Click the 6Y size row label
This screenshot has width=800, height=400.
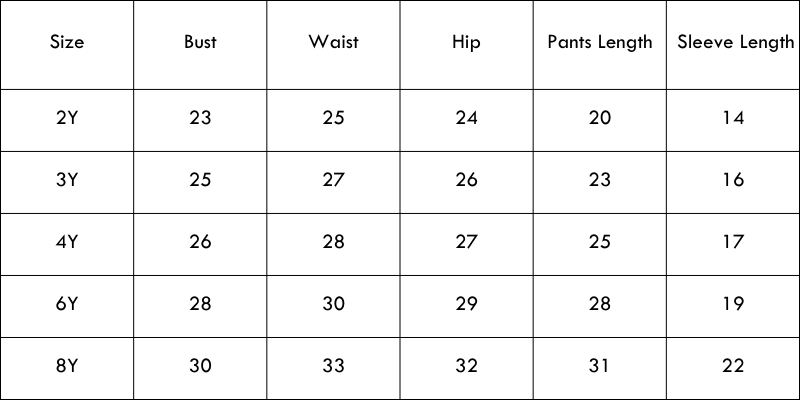click(67, 304)
